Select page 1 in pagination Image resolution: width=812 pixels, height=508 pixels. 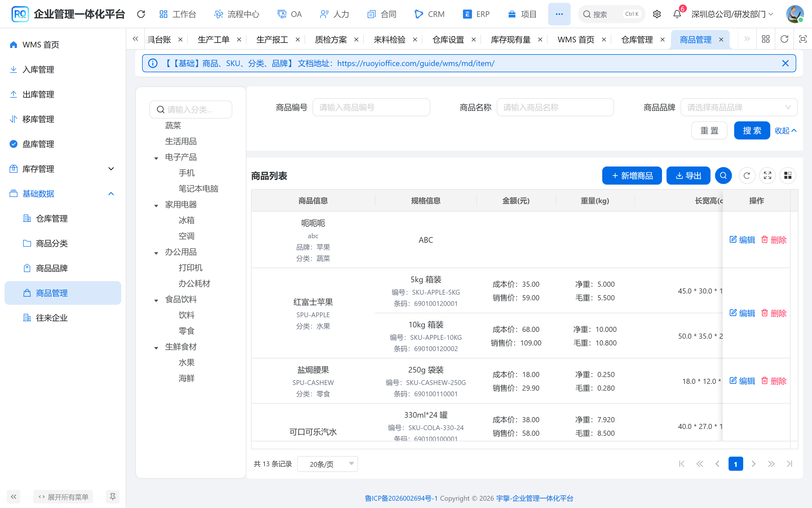736,464
